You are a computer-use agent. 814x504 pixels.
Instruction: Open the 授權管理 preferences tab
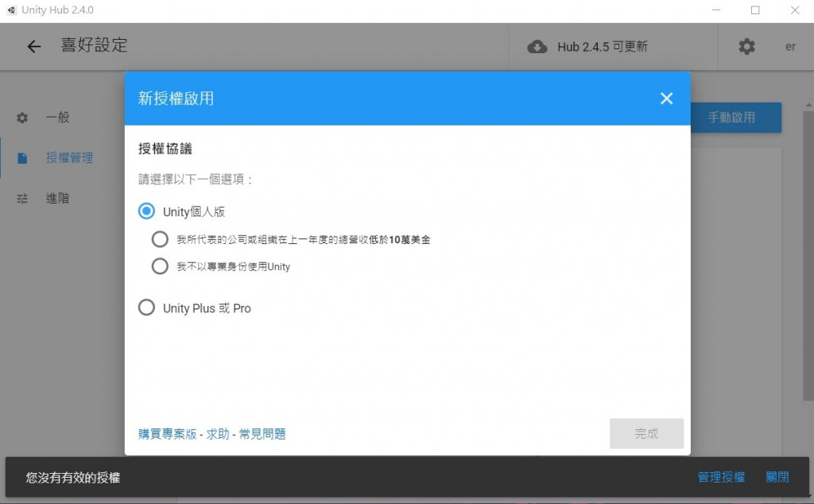click(70, 157)
